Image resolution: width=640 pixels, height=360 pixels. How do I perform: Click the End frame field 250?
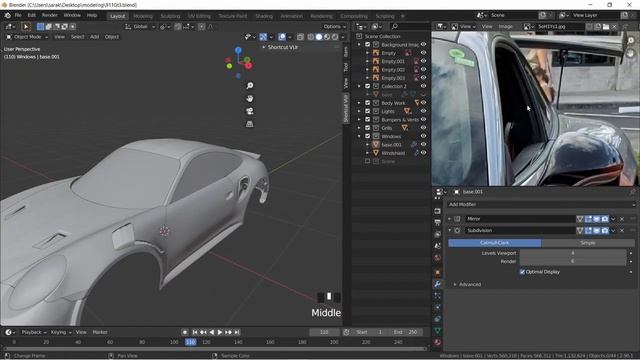tap(407, 332)
